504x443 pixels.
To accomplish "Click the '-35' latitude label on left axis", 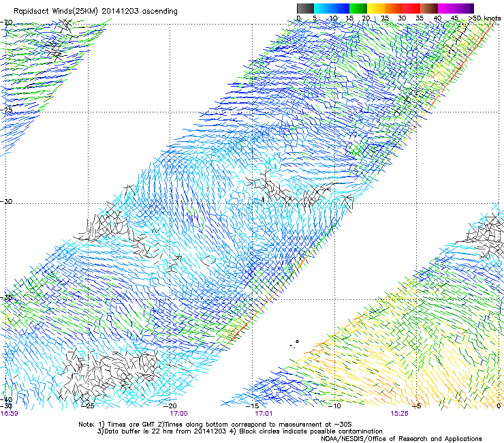I will tap(7, 298).
